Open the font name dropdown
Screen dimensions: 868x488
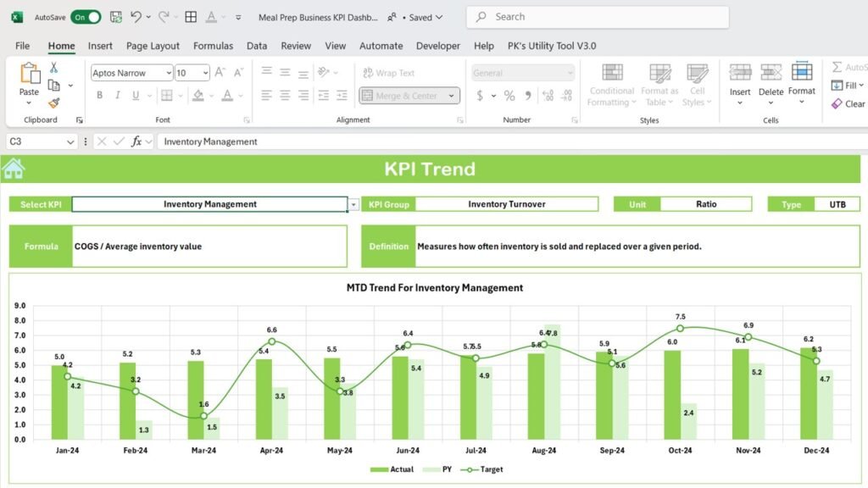168,73
